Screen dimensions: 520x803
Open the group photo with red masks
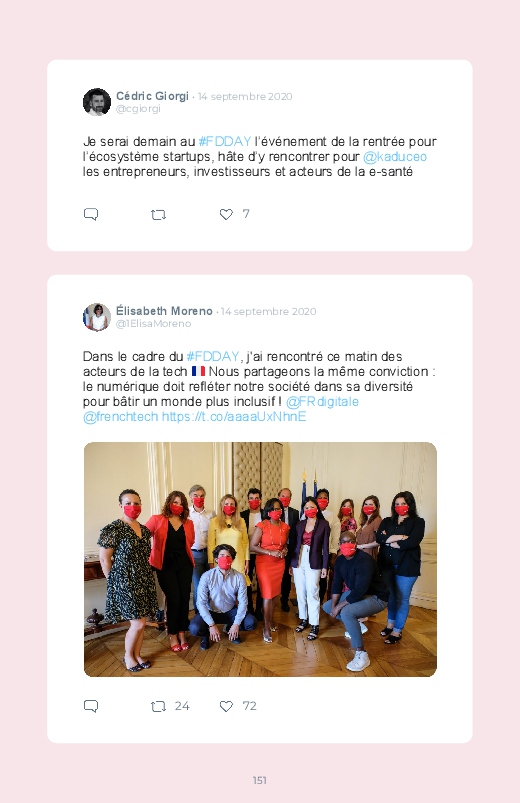coord(260,559)
